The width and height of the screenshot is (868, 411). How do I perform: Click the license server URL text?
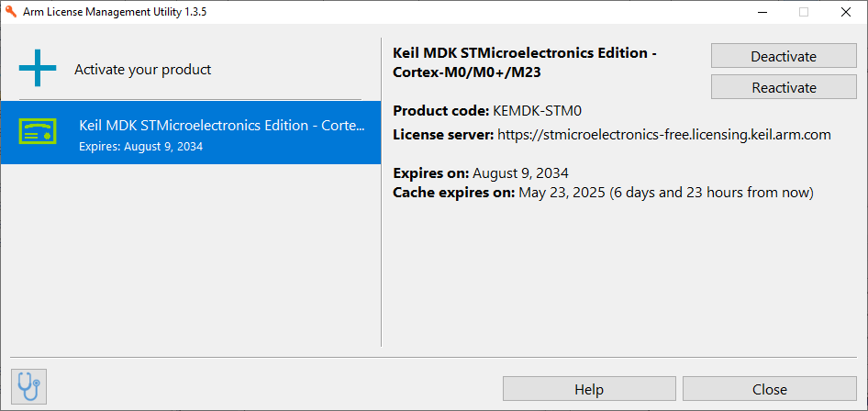(x=664, y=135)
